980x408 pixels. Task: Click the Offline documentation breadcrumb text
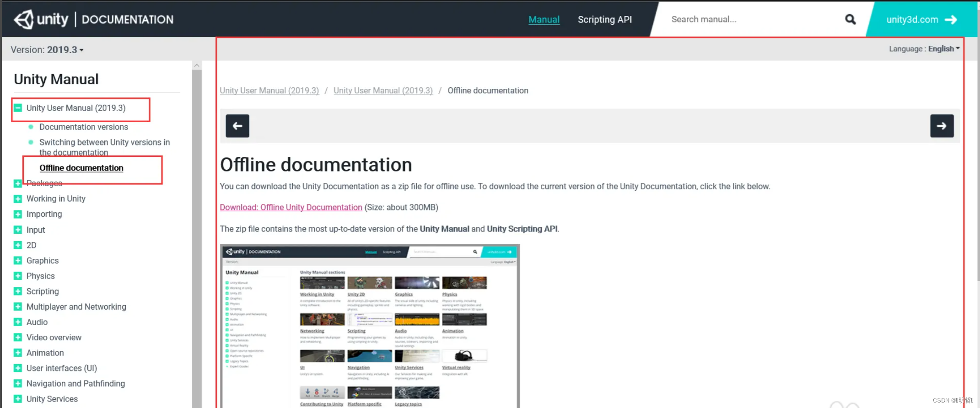click(488, 91)
